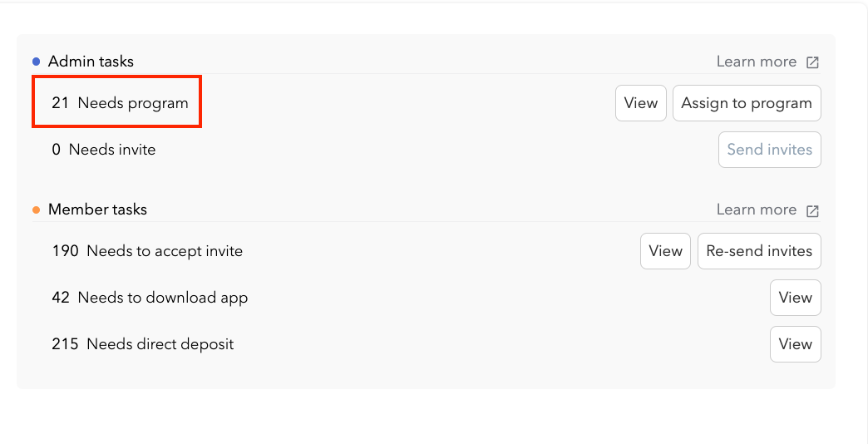Click the Member tasks section heading

[x=97, y=210]
